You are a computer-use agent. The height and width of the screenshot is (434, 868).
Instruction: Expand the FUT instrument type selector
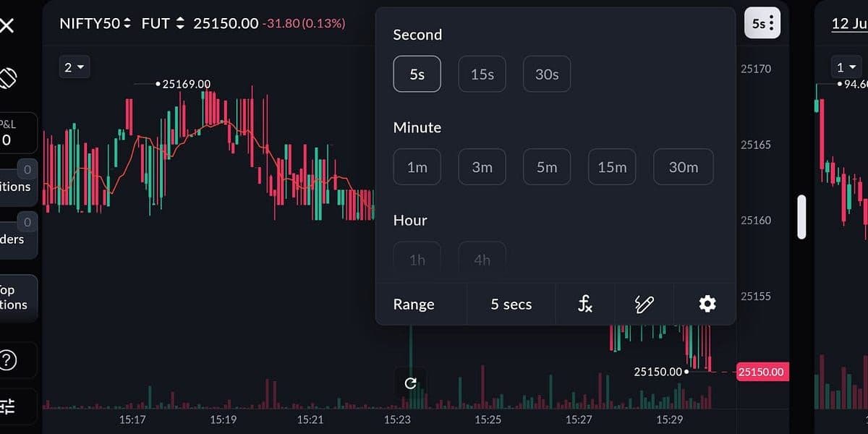[x=163, y=24]
